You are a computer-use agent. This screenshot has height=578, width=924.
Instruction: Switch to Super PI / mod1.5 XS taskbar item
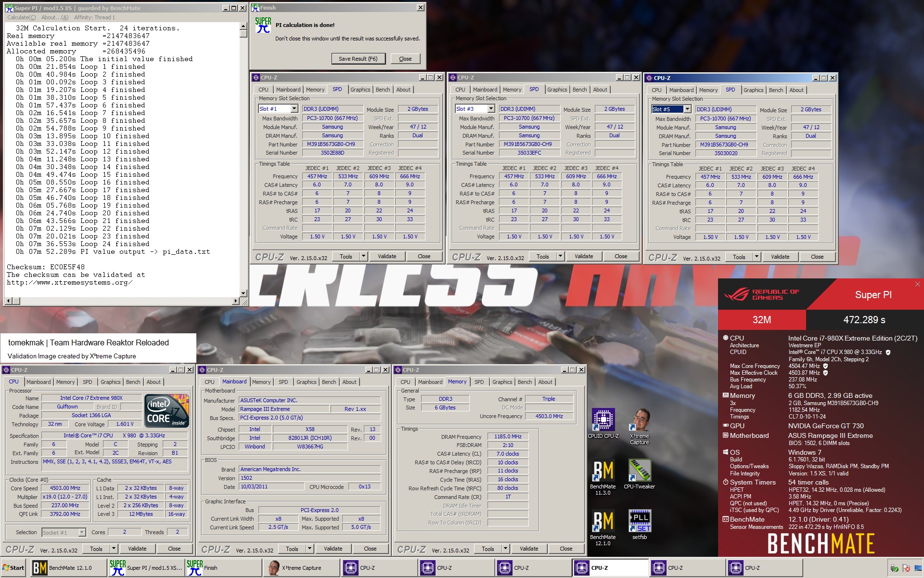click(x=146, y=568)
